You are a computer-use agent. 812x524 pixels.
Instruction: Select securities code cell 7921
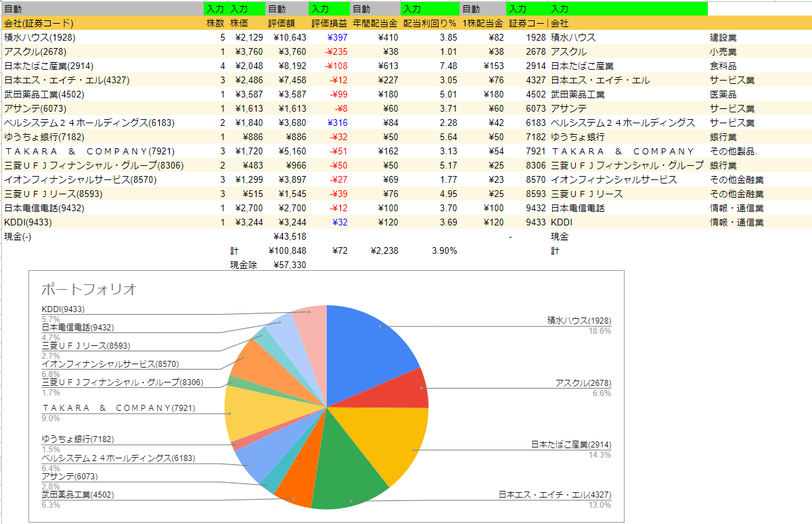click(527, 151)
